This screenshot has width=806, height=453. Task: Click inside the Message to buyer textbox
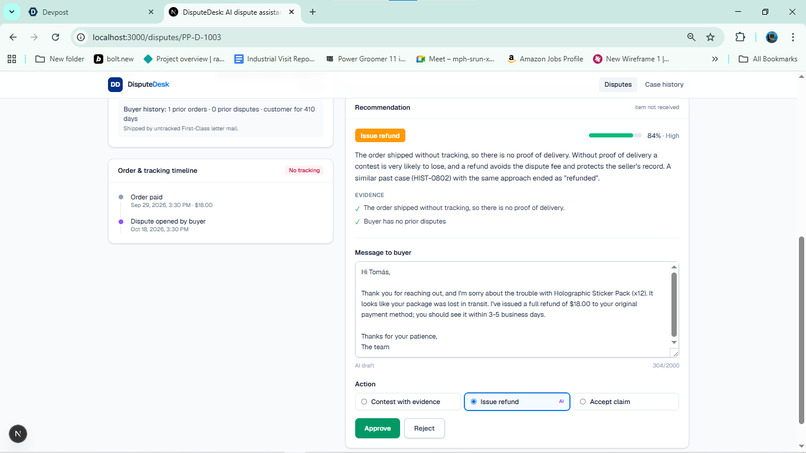tap(512, 310)
